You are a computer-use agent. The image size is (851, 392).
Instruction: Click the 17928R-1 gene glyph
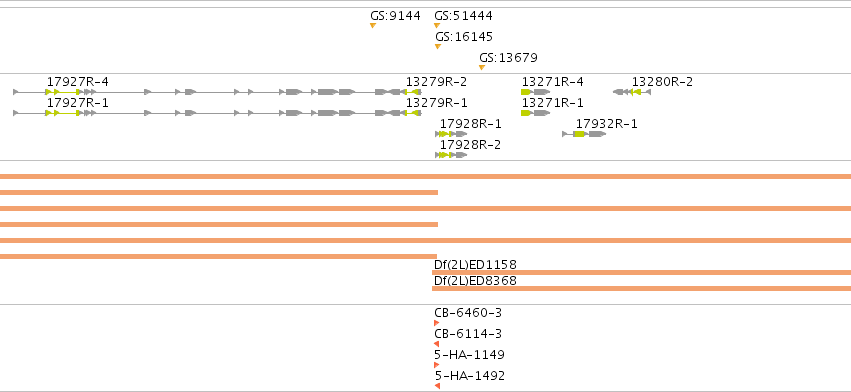pyautogui.click(x=451, y=134)
